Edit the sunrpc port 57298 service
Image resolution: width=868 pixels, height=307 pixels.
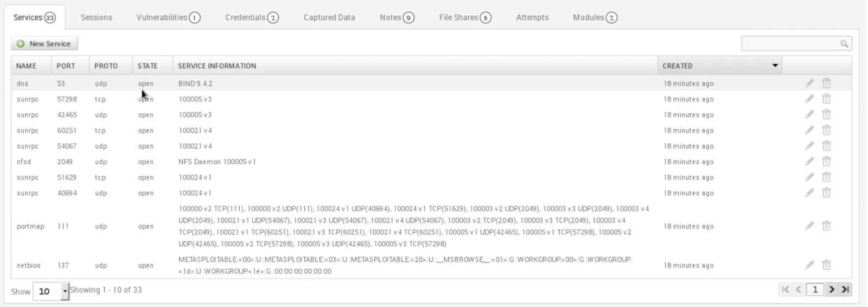pyautogui.click(x=809, y=99)
